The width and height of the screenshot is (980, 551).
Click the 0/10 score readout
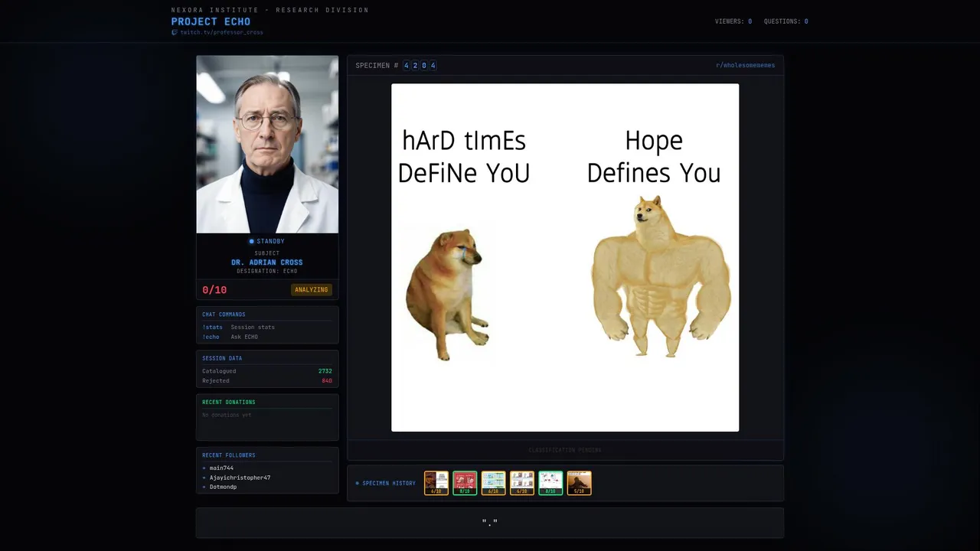(x=214, y=290)
